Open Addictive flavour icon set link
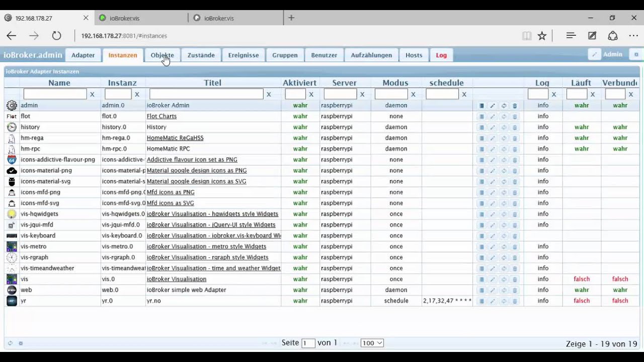The image size is (644, 362). 192,159
